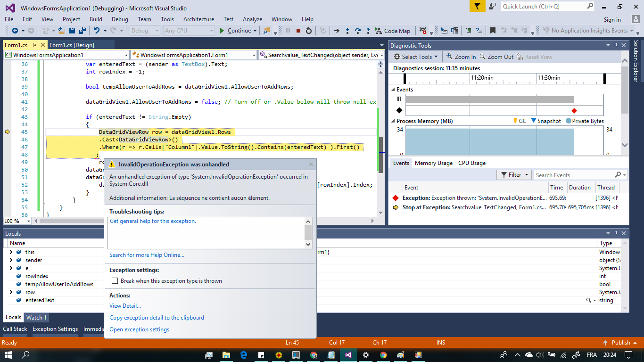Image resolution: width=644 pixels, height=362 pixels.
Task: Click Zoom Out in Diagnostic Tools
Action: click(x=496, y=57)
